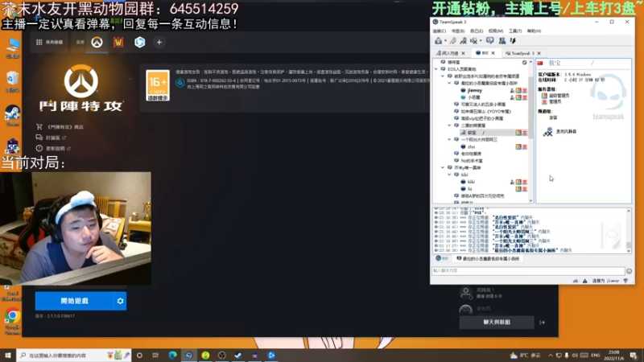Open the Warcraft game tab icon
Image resolution: width=644 pixels, height=362 pixels.
coord(118,43)
